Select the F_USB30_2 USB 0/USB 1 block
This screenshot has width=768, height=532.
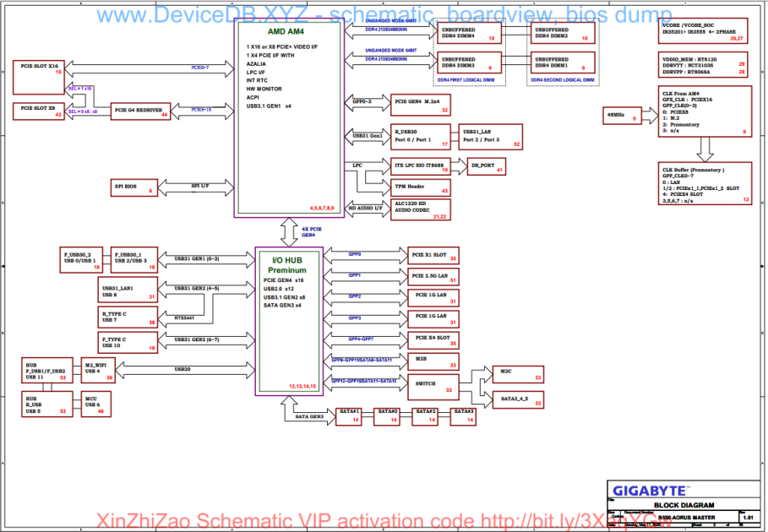point(81,260)
